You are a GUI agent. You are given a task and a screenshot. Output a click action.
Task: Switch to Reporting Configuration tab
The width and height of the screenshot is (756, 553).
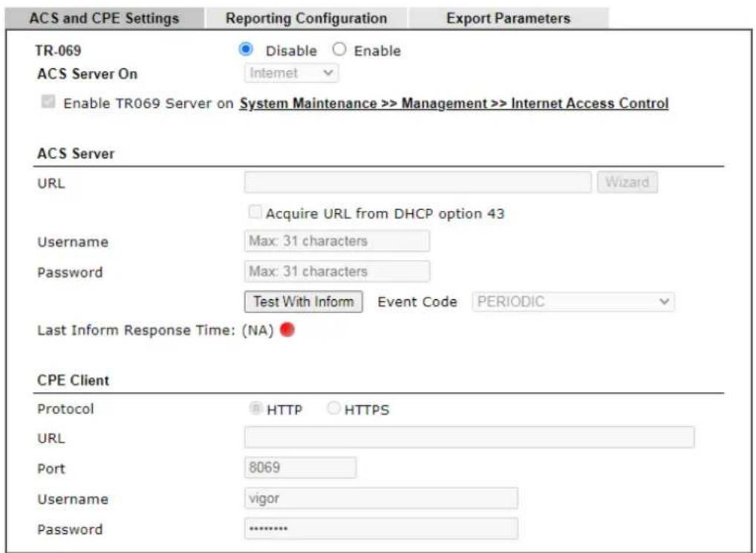(x=306, y=19)
